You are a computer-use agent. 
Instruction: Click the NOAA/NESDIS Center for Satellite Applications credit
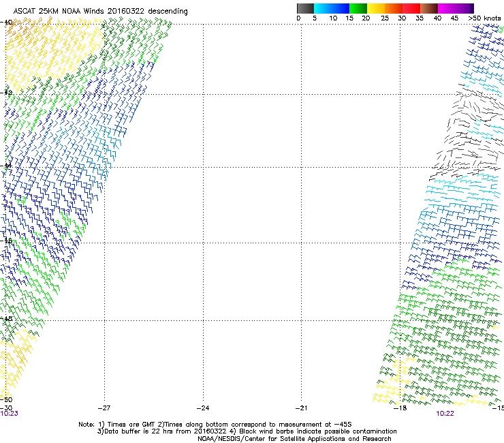point(294,439)
